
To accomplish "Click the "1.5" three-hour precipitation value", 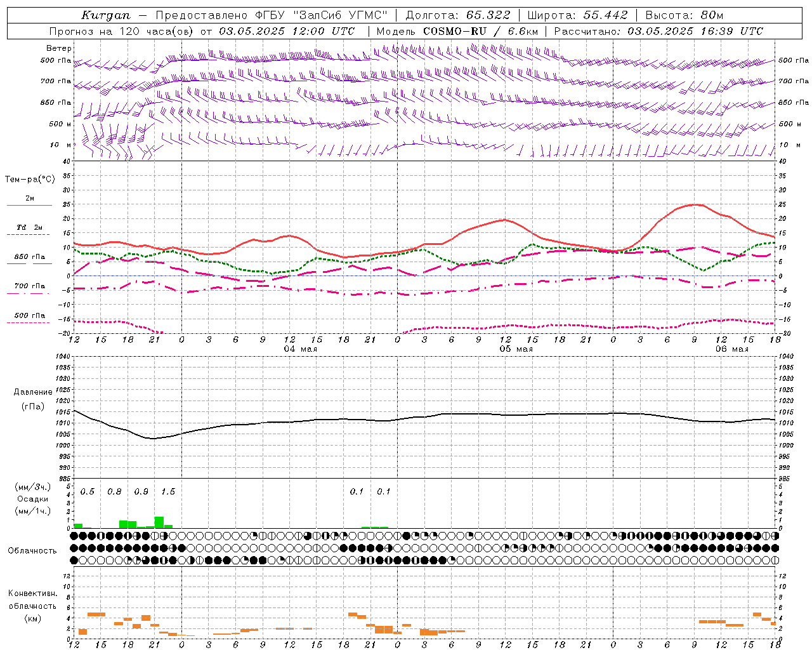I will click(168, 492).
